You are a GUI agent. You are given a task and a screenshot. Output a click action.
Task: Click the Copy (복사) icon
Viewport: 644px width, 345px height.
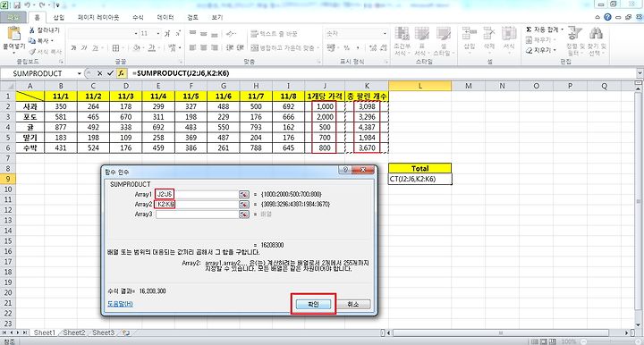click(x=32, y=40)
